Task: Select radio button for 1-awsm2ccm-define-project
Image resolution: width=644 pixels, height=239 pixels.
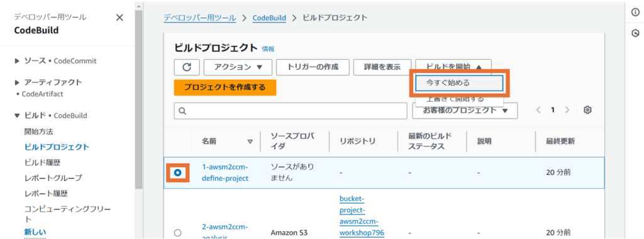Action: pos(177,174)
